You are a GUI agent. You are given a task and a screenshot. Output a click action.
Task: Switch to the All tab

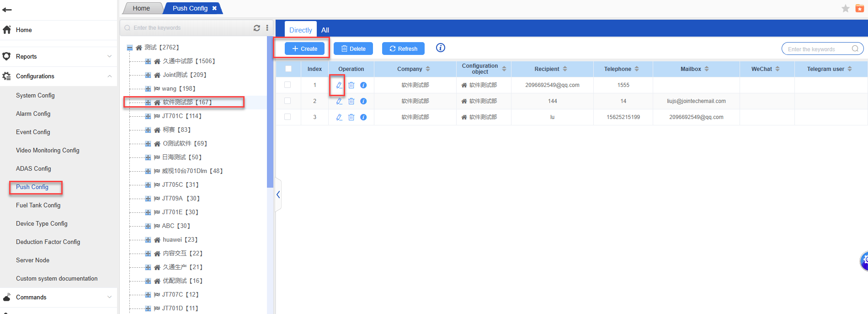[325, 30]
